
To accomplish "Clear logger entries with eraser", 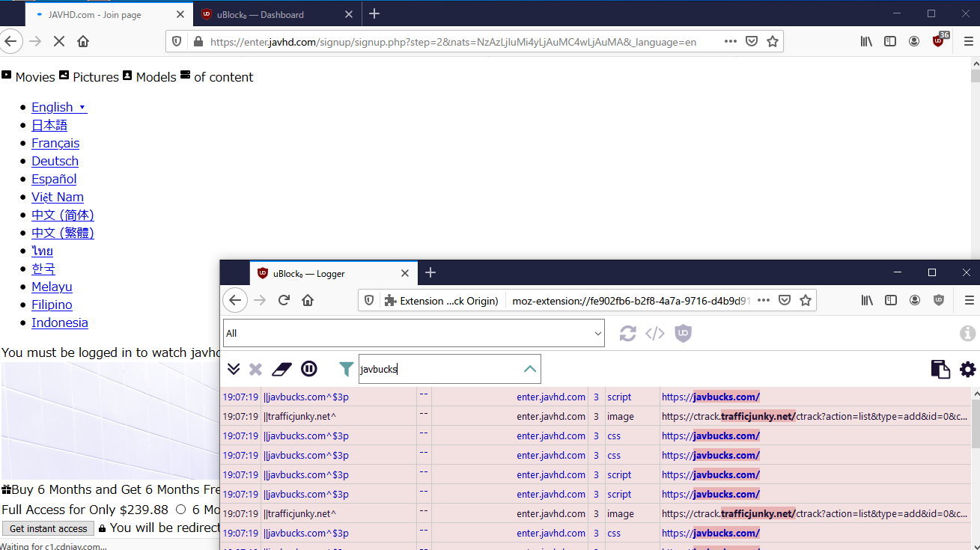I will point(281,369).
